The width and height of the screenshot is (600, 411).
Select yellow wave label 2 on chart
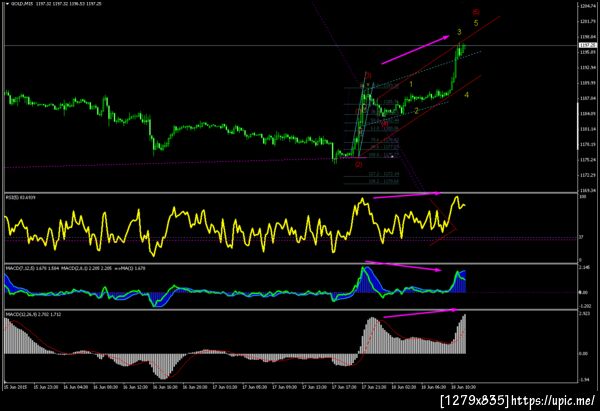(416, 111)
